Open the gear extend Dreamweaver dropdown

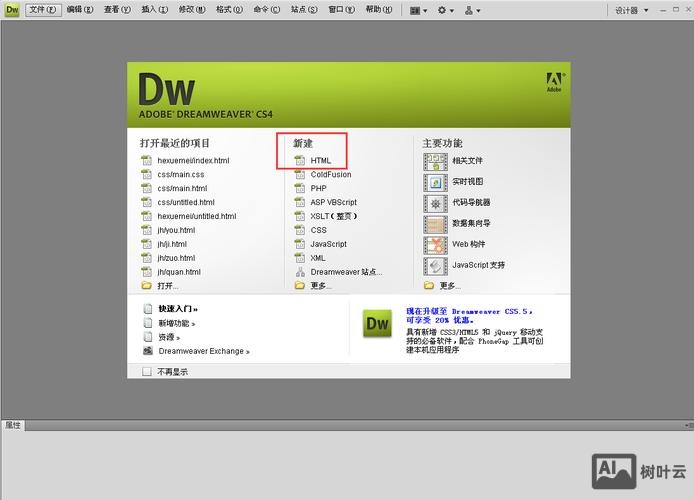coord(445,10)
